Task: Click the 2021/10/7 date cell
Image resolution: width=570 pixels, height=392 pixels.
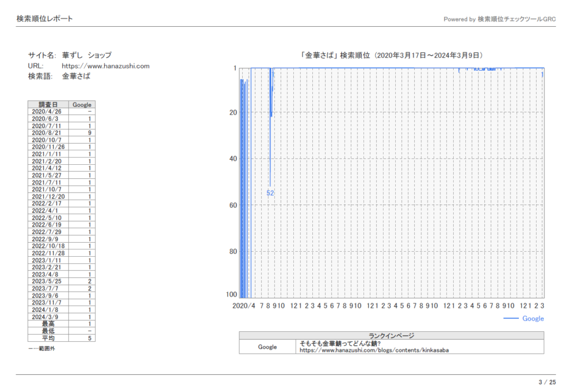Action: point(48,189)
